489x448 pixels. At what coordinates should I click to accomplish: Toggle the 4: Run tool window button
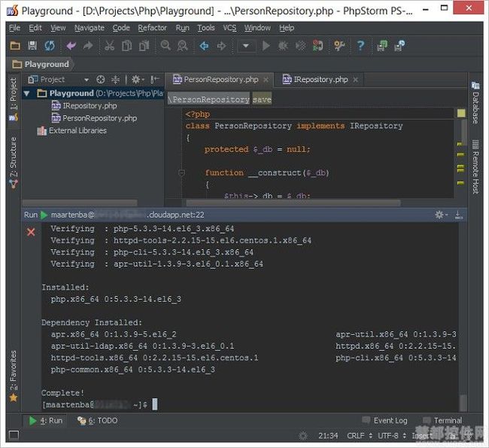(46, 421)
